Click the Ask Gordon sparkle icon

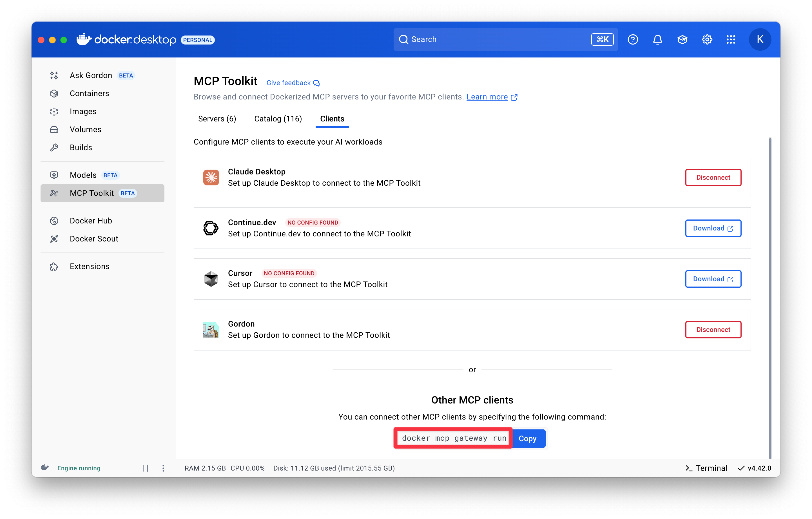(54, 75)
